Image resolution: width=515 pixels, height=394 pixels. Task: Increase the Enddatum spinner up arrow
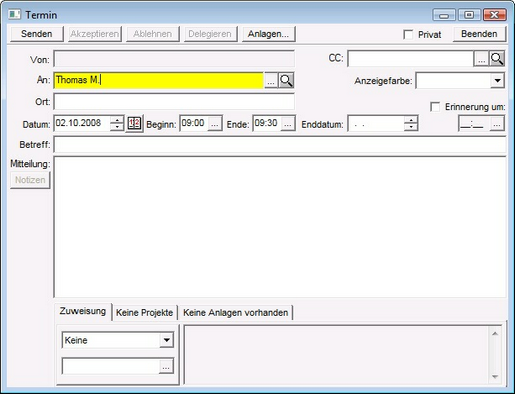(x=411, y=120)
